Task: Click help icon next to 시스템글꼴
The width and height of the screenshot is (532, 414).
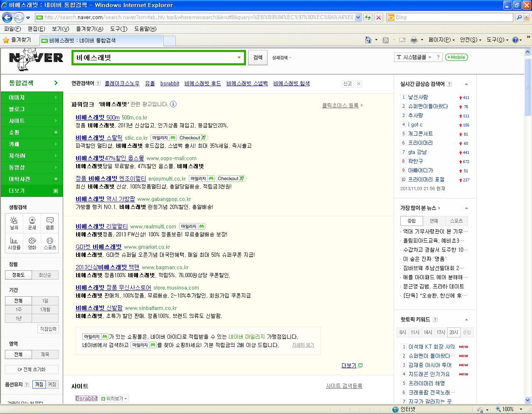Action: coord(438,57)
